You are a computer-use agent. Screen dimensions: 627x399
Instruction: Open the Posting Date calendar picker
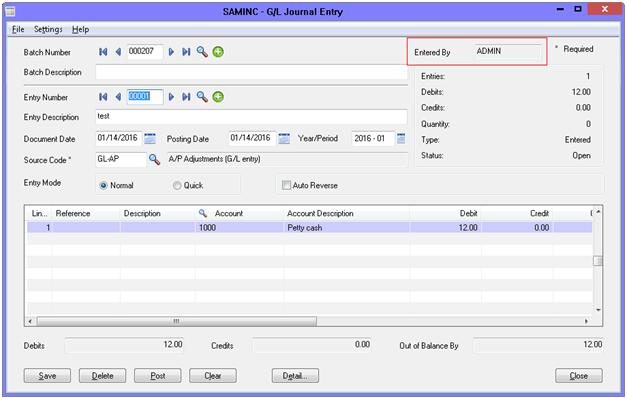(x=284, y=138)
